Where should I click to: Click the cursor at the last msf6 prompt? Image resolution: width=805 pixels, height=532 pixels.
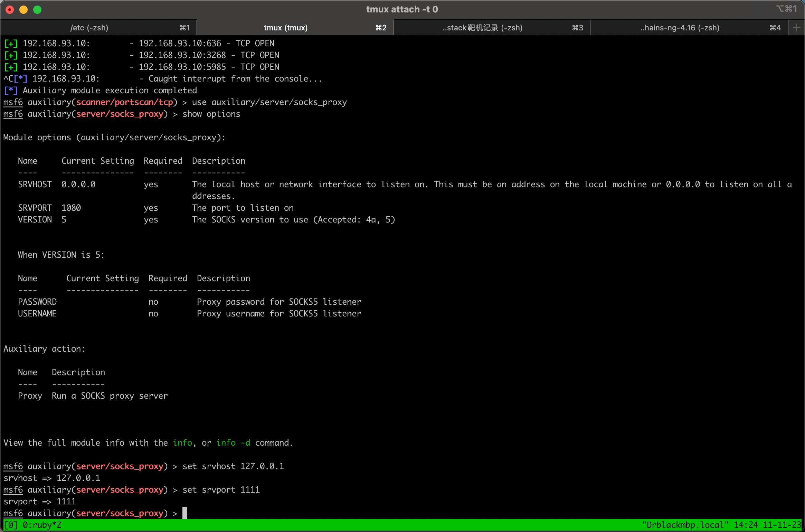point(185,513)
